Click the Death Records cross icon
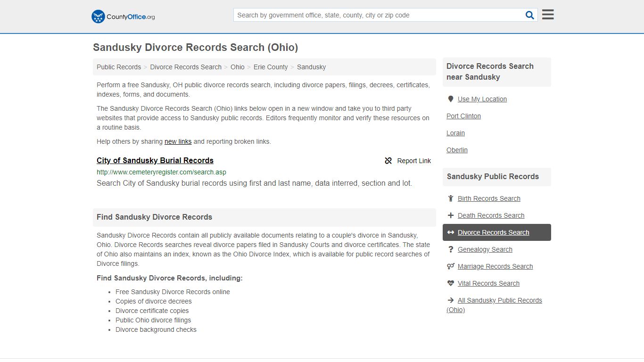 tap(451, 215)
